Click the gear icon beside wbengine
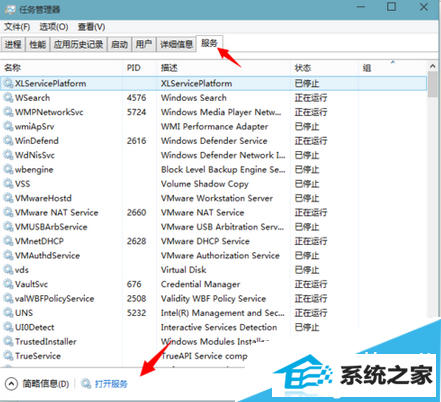 coord(8,169)
